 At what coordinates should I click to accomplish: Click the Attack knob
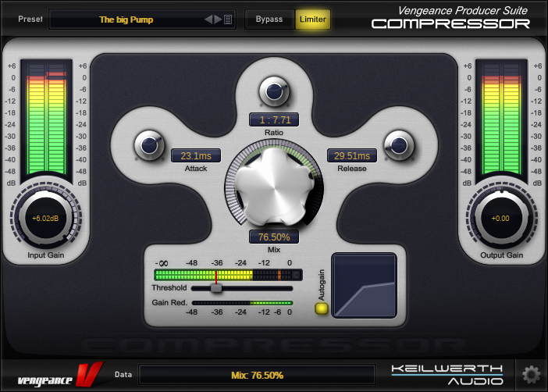(148, 144)
